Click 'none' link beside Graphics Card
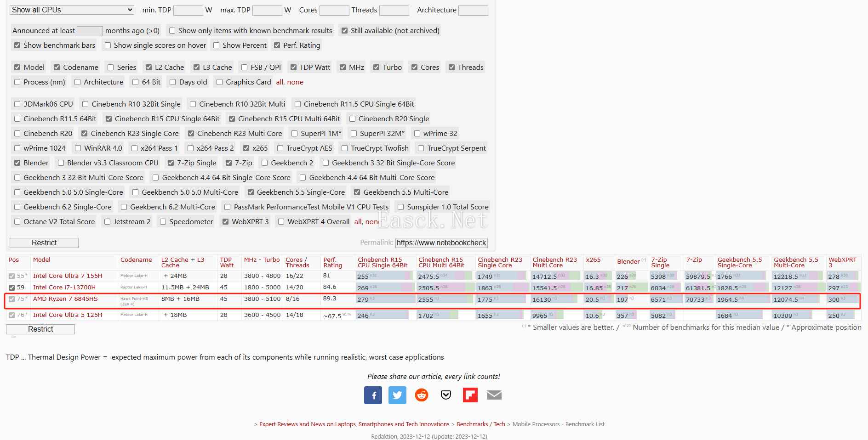 [x=295, y=82]
